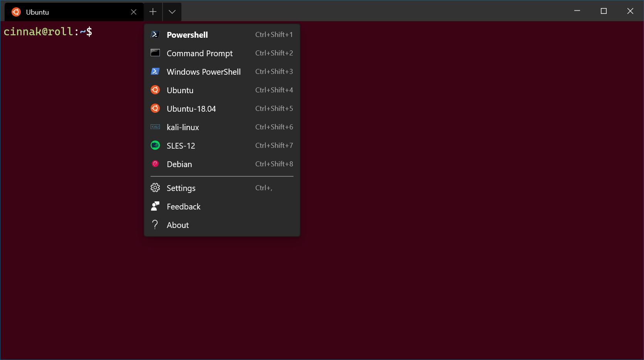Click the Ctrl+Shift+8 shortcut label
This screenshot has width=644, height=360.
click(x=274, y=164)
